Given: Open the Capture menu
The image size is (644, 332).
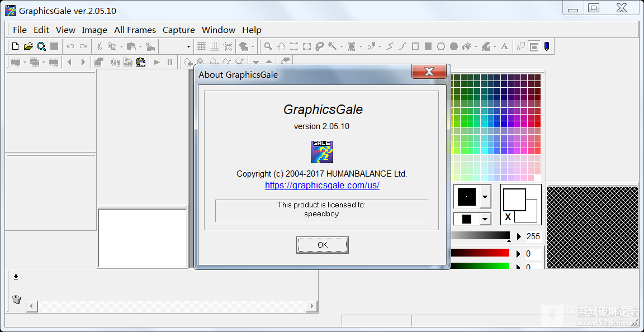Looking at the screenshot, I should coord(179,30).
